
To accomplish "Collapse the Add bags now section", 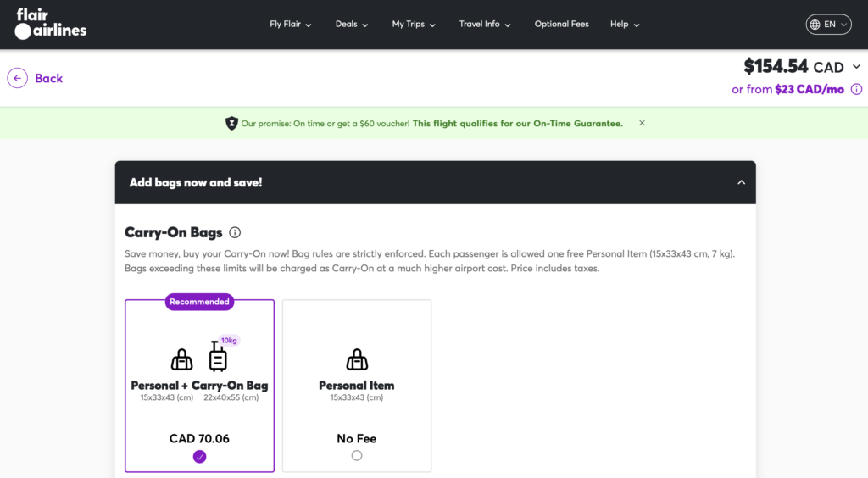I will pos(741,182).
